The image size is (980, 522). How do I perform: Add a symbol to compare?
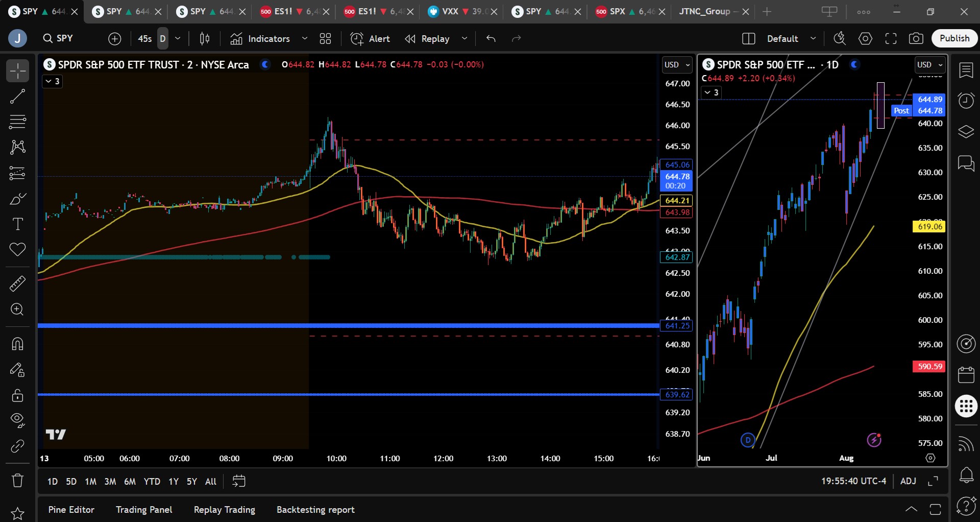115,38
